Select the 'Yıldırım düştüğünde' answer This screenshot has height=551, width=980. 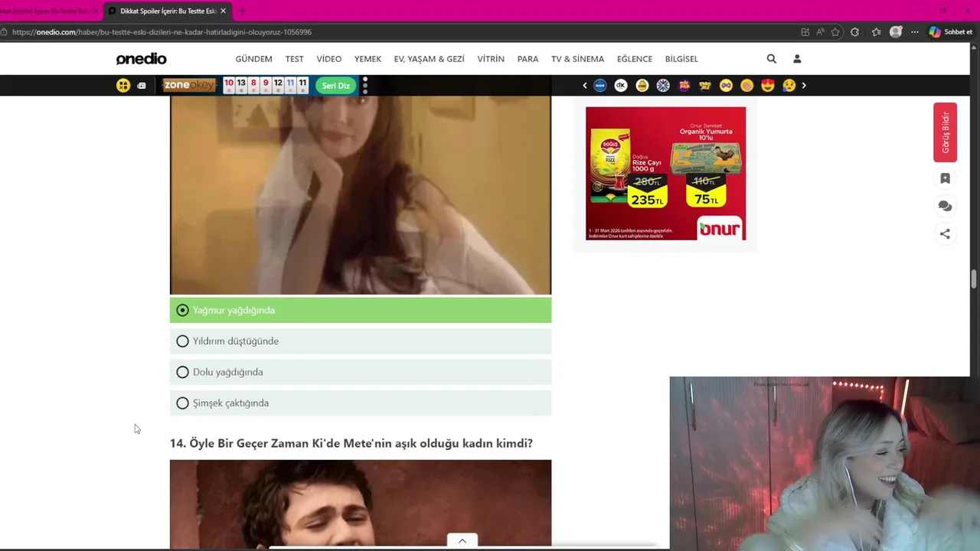click(x=361, y=341)
